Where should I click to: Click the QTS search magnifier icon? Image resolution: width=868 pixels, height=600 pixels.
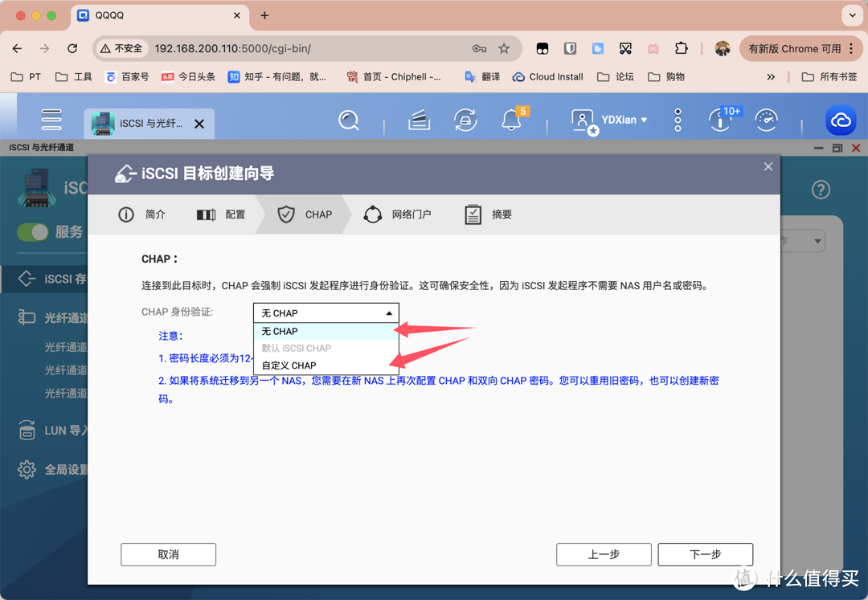(x=348, y=120)
